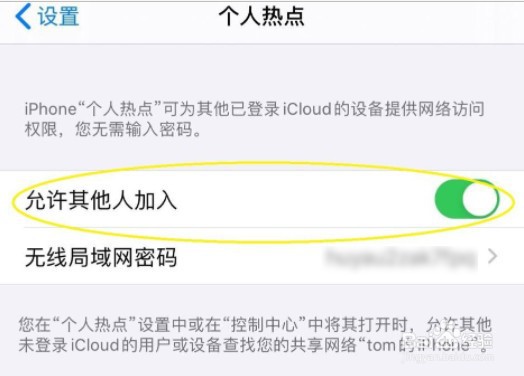Tap the 允许其他人加入 text label
Image resolution: width=524 pixels, height=376 pixels.
click(101, 201)
